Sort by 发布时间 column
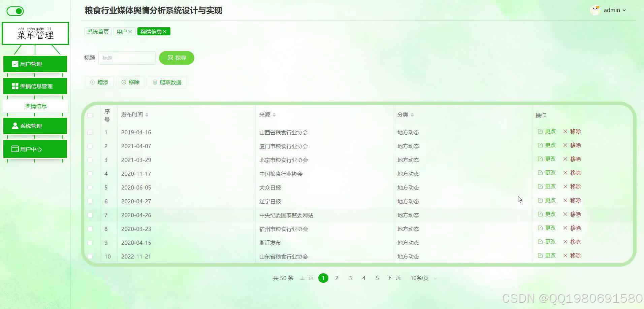 tap(147, 115)
